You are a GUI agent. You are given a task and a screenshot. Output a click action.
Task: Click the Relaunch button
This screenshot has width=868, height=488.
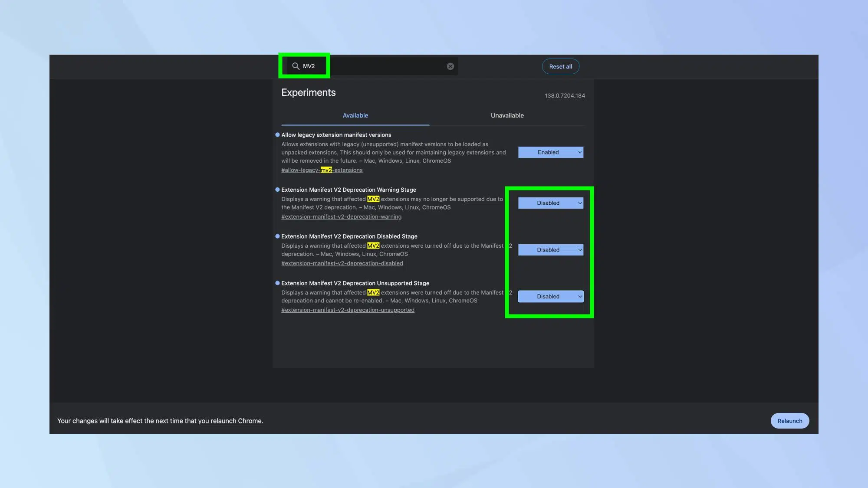tap(789, 421)
